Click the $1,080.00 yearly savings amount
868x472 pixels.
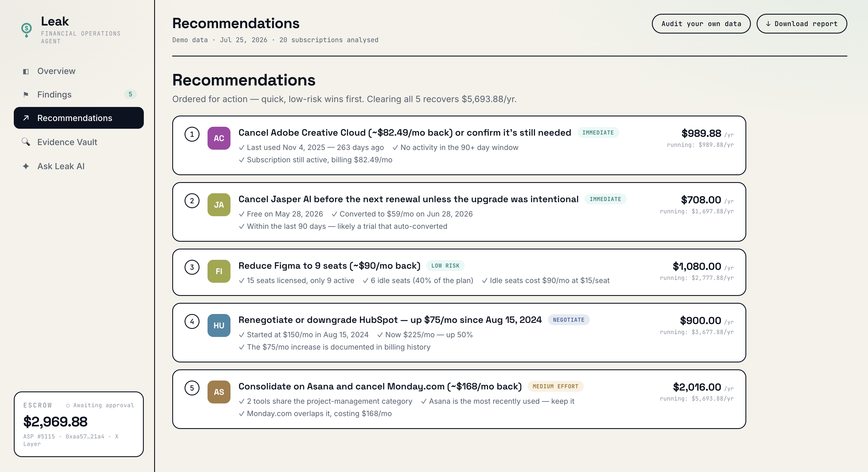(697, 267)
